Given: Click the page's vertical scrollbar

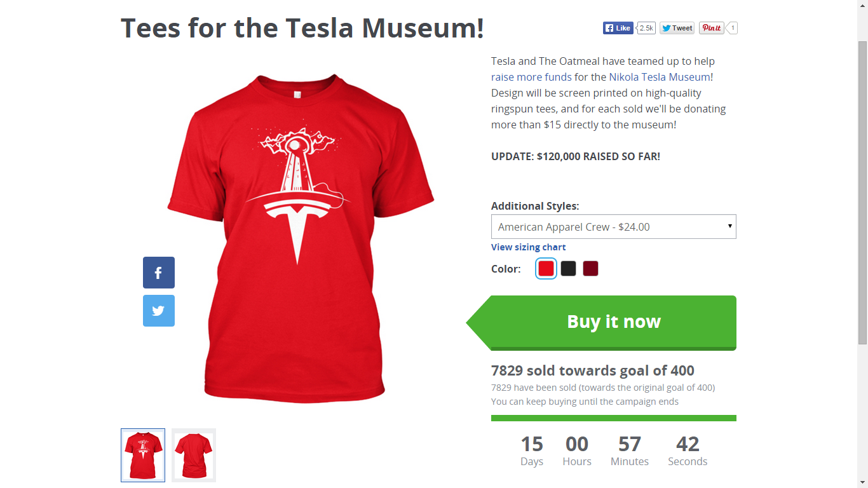Looking at the screenshot, I should click(862, 191).
